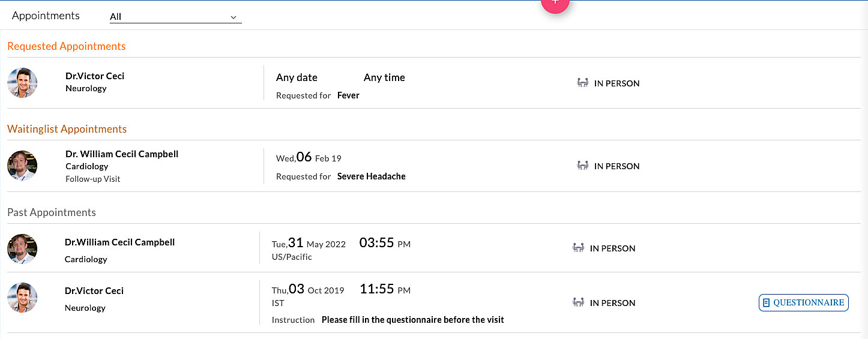The image size is (868, 339).
Task: Click the in-person icon for Severe Headache
Action: [x=582, y=166]
